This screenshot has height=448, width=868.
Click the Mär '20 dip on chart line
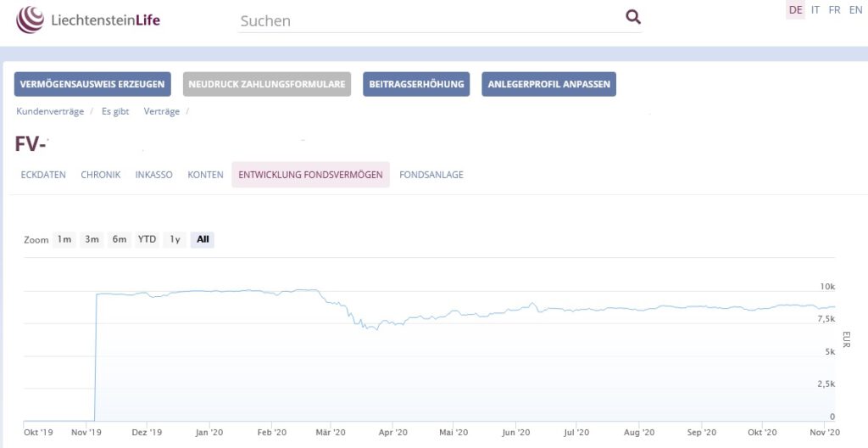(x=377, y=329)
